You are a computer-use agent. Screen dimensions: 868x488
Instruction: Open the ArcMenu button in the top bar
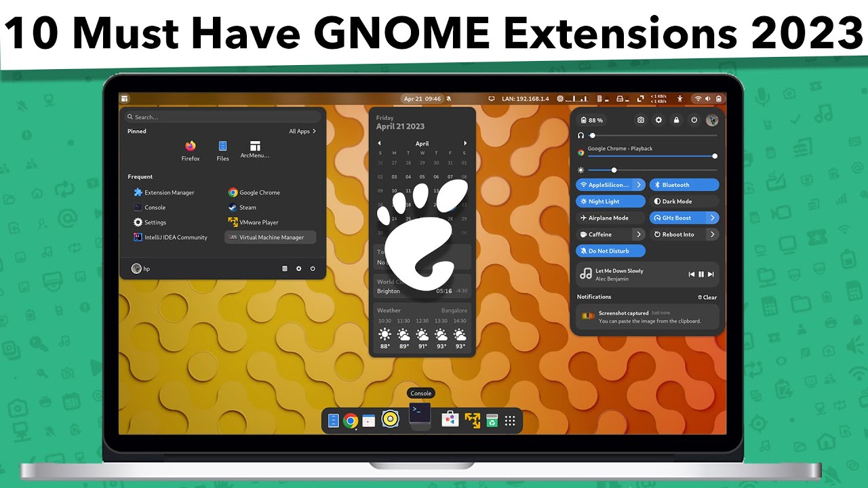click(x=125, y=99)
